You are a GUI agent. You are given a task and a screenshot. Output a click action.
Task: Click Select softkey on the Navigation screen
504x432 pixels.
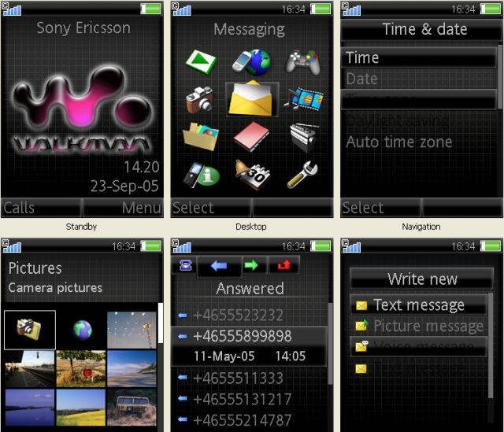point(362,208)
